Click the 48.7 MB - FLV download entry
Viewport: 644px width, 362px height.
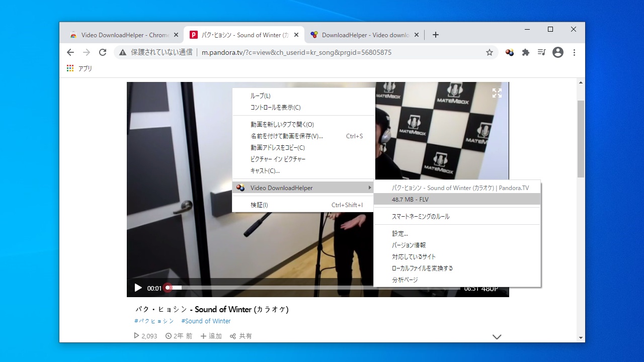(x=457, y=200)
